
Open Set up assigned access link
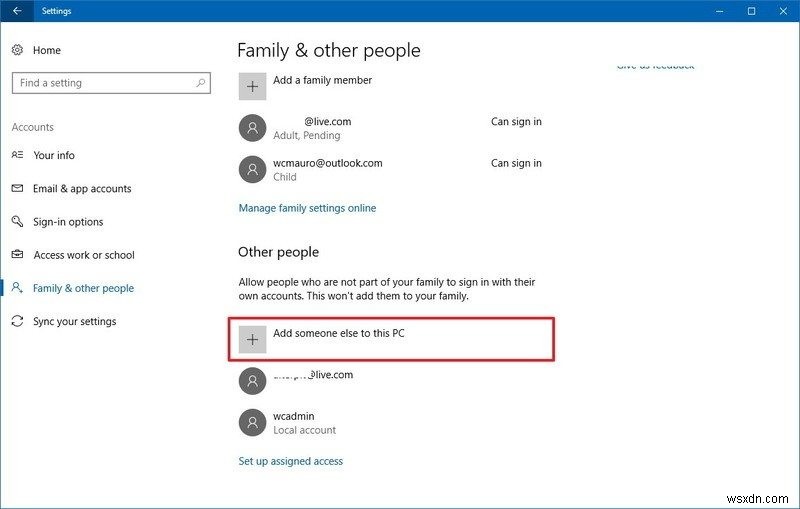pos(290,461)
